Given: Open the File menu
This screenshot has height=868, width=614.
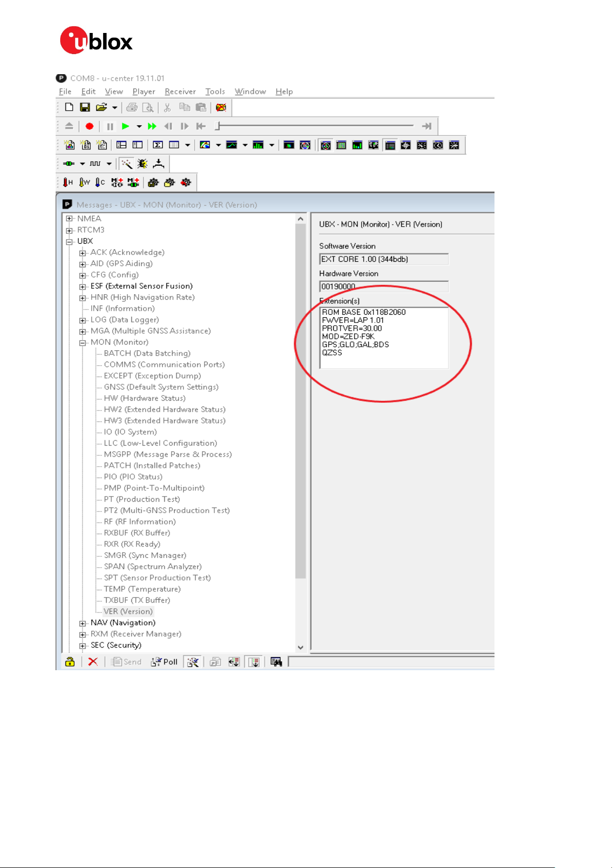Looking at the screenshot, I should 65,92.
